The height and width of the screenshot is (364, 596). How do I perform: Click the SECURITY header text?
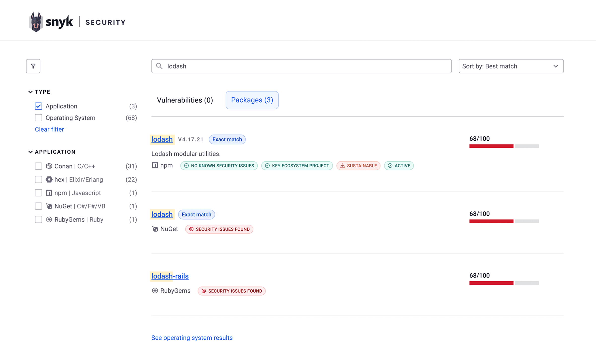tap(106, 22)
